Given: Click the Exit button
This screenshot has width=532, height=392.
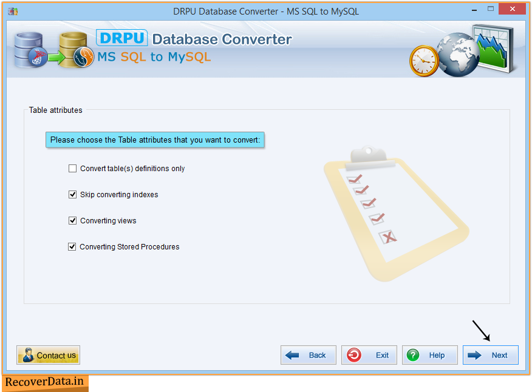Looking at the screenshot, I should pos(369,355).
